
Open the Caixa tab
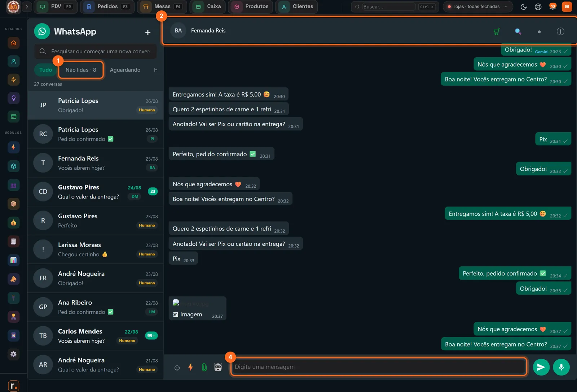(x=208, y=6)
